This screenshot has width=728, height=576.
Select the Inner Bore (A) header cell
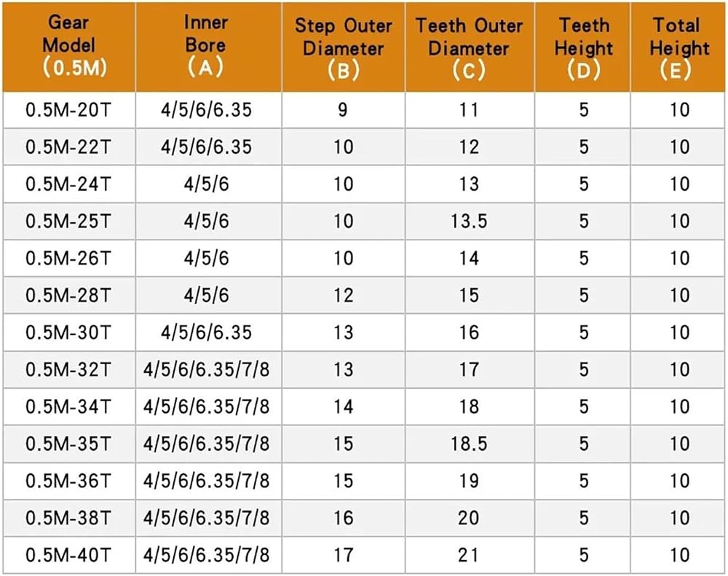(x=208, y=47)
